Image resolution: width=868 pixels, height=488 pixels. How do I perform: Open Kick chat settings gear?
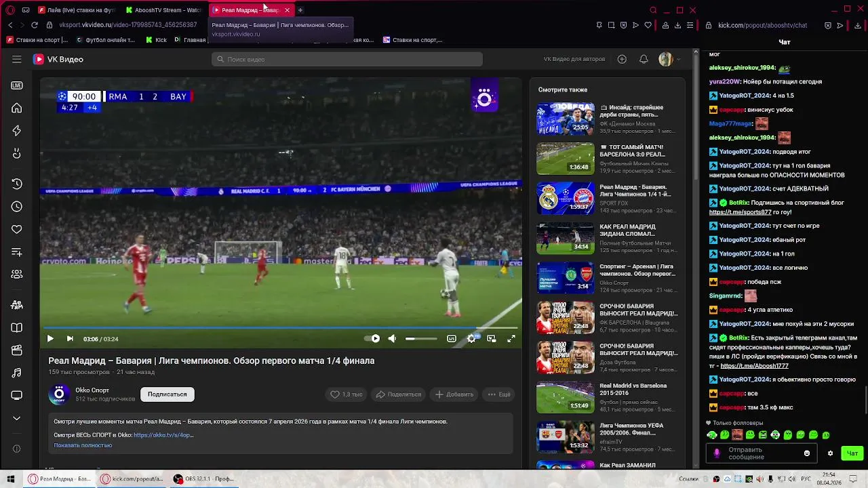(x=830, y=453)
